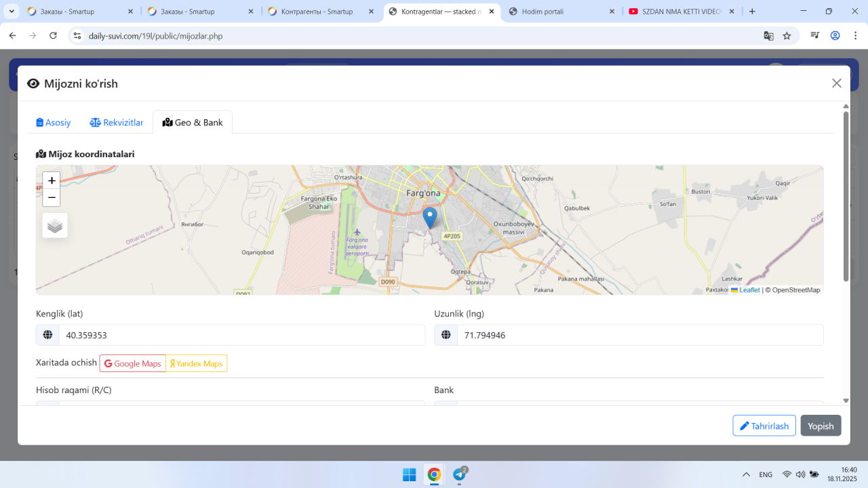Expand the browser tab search dropdown
The height and width of the screenshot is (488, 868).
coord(12,12)
